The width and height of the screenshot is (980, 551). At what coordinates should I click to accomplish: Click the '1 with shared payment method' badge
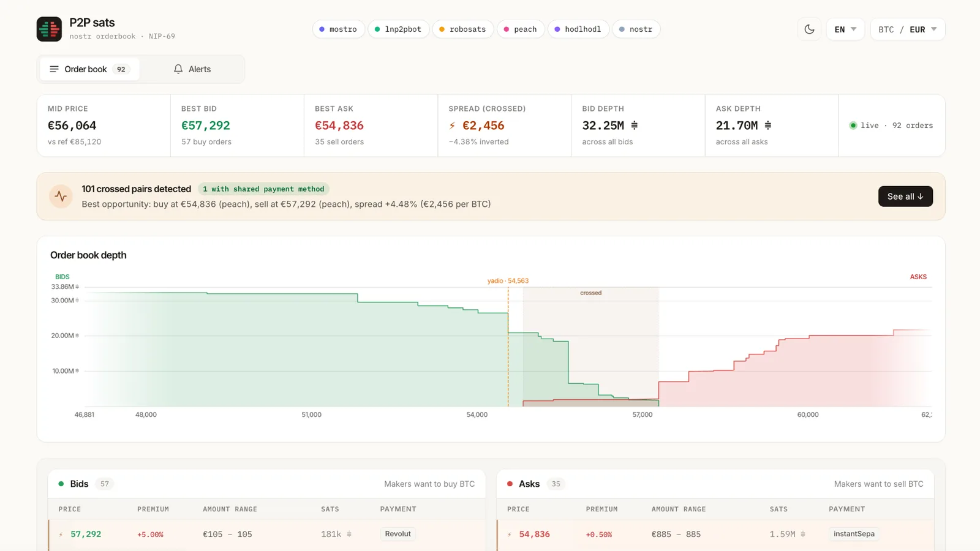263,189
